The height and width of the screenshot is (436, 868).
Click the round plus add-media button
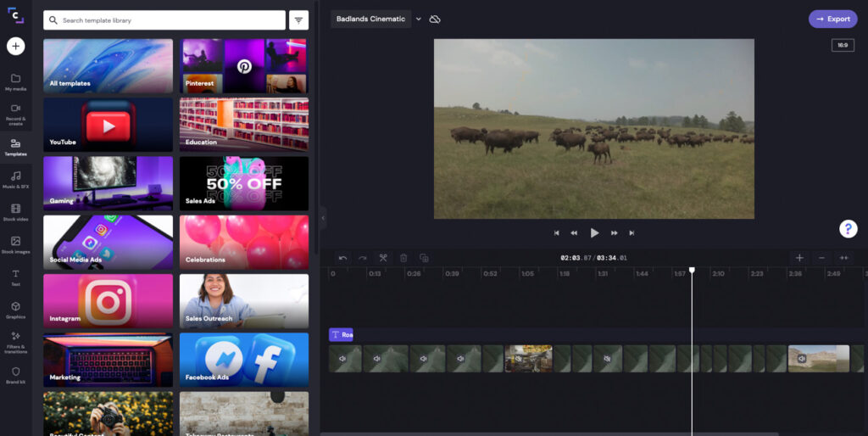(15, 46)
